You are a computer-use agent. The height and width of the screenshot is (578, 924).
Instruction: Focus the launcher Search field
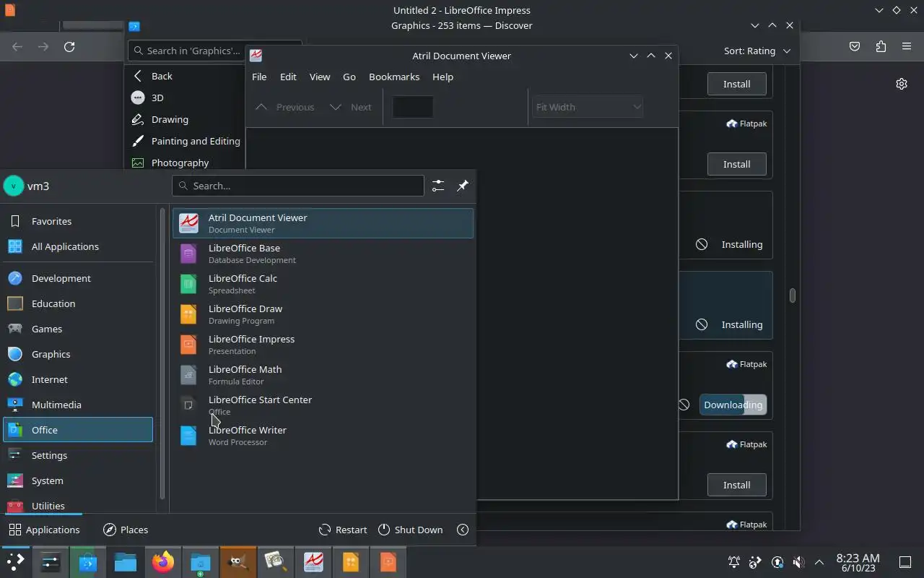[x=298, y=186]
